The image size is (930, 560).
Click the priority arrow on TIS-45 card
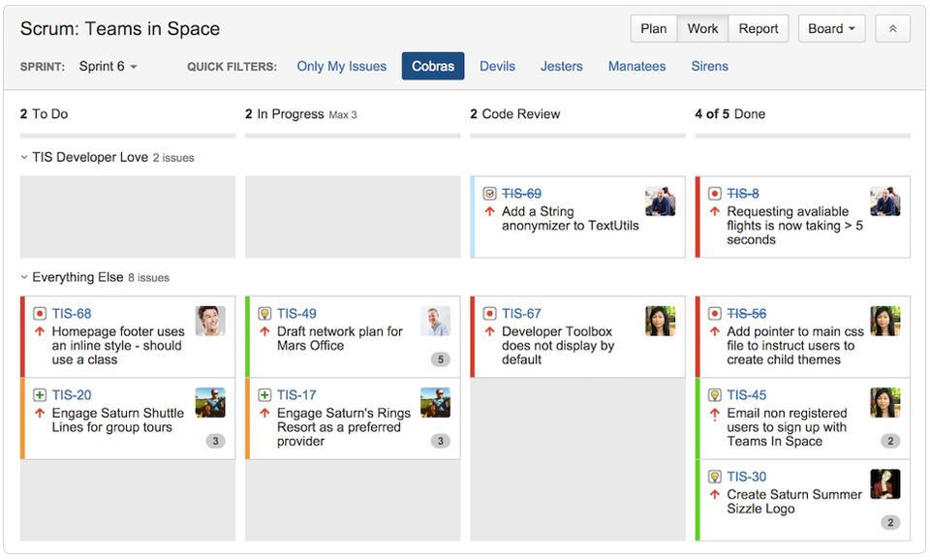715,414
